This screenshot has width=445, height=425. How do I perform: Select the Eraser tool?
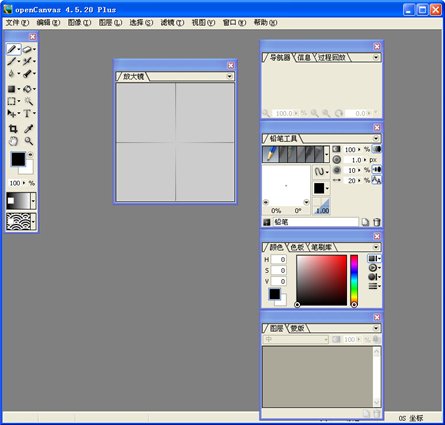pos(27,49)
